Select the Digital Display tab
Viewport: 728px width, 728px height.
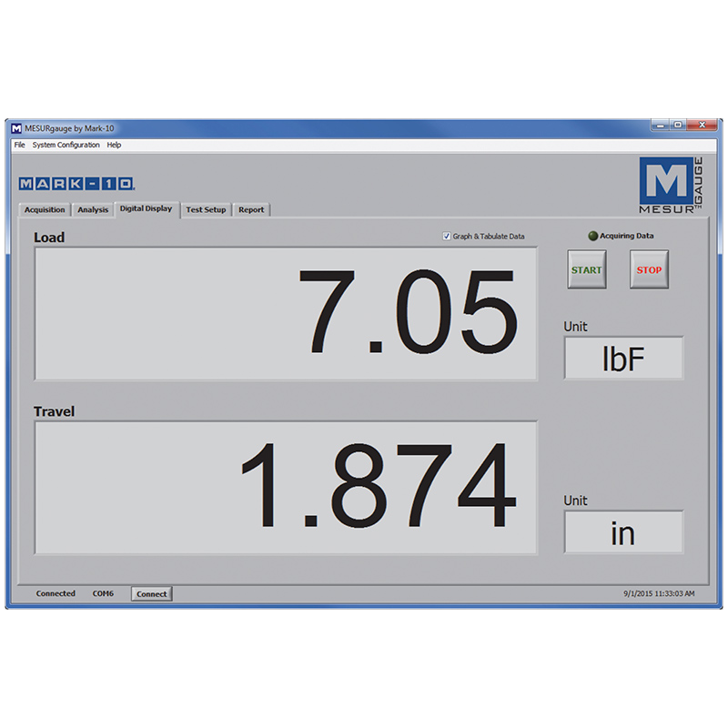click(x=146, y=209)
